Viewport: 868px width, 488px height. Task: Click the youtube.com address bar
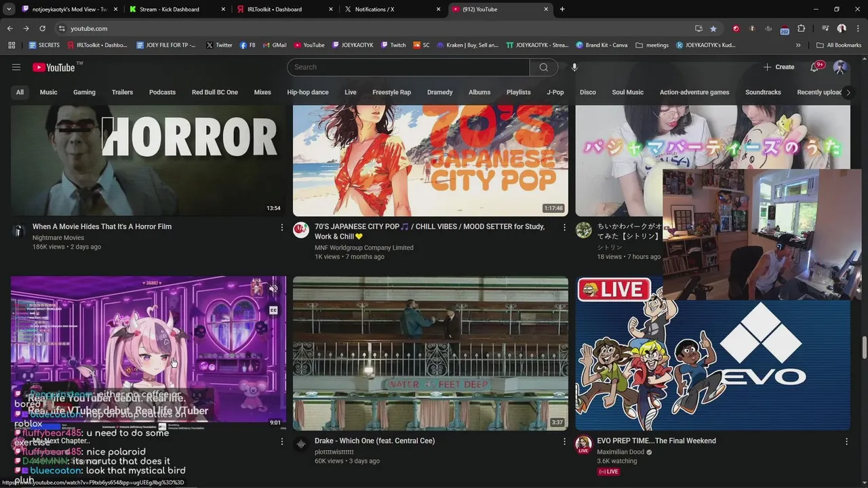(380, 28)
